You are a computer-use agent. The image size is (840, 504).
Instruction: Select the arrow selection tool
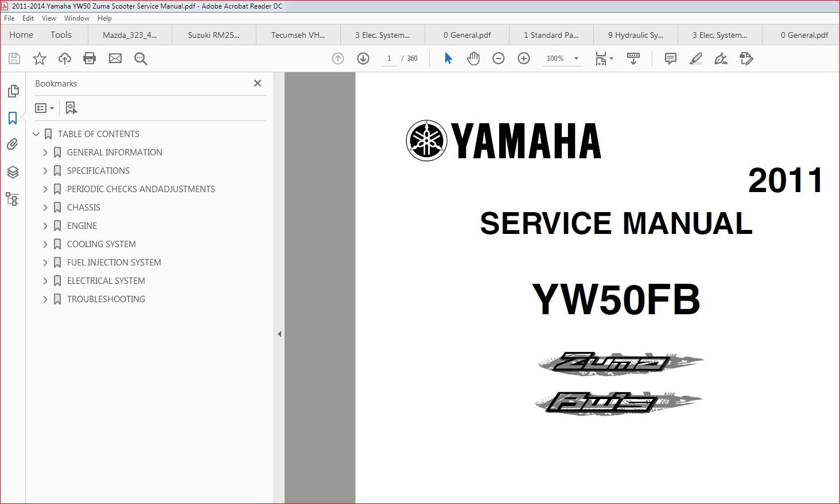point(448,58)
